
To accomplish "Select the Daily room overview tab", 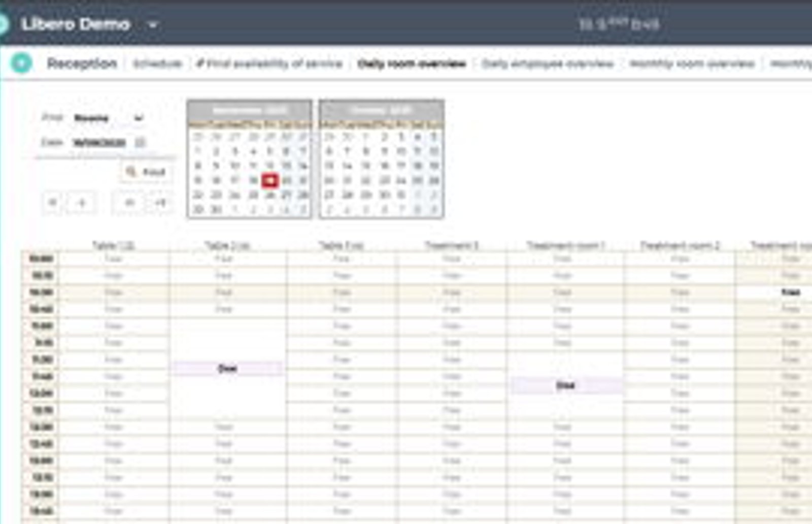I will click(x=412, y=63).
